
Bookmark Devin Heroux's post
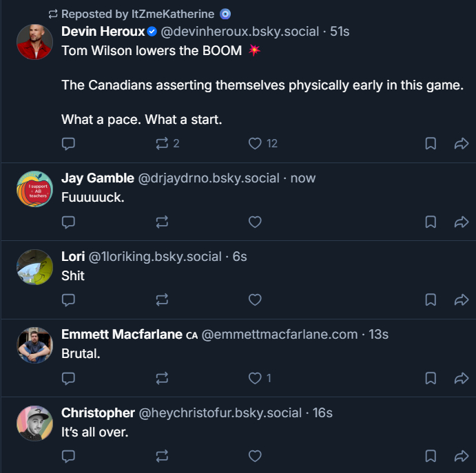pos(431,143)
